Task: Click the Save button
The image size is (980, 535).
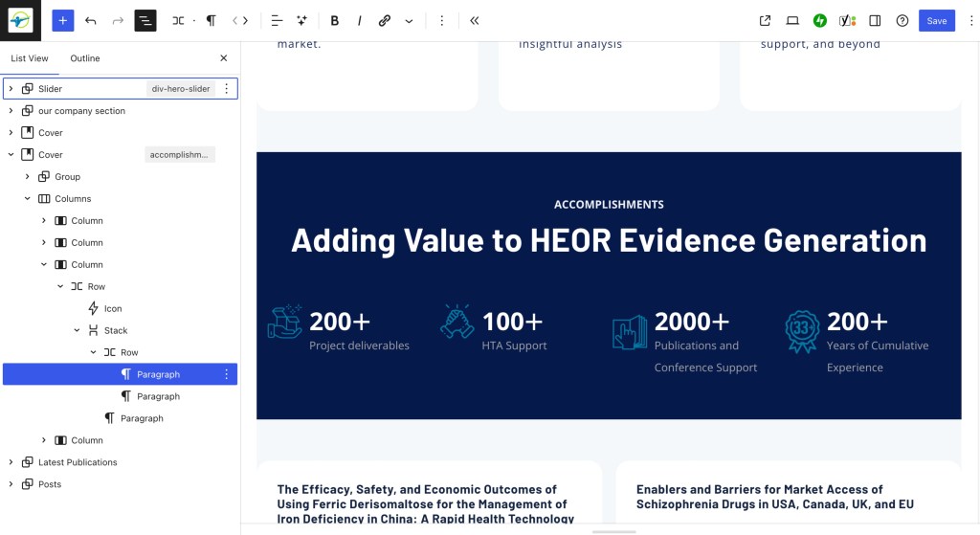Action: [x=936, y=20]
